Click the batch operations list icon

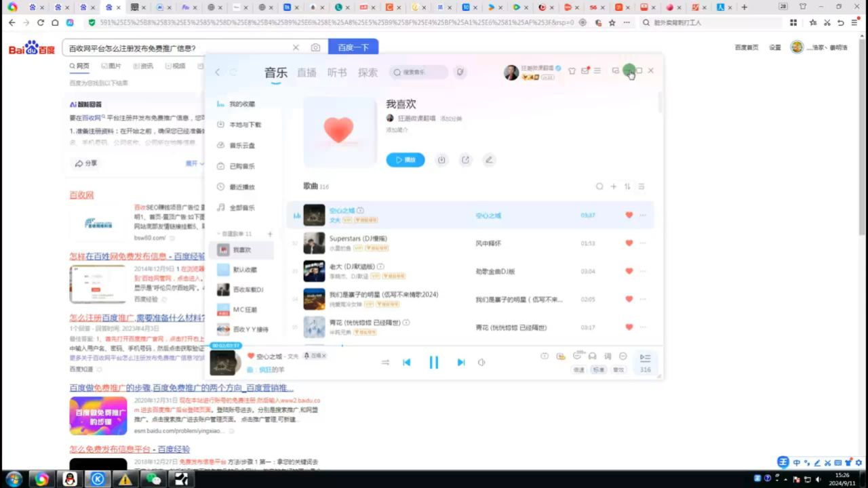click(x=642, y=186)
